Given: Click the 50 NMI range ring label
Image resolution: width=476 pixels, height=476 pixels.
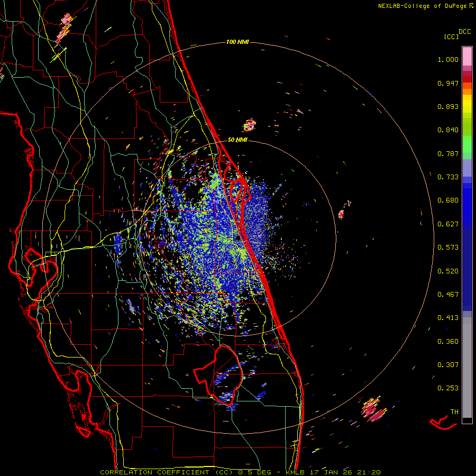Looking at the screenshot, I should (237, 140).
